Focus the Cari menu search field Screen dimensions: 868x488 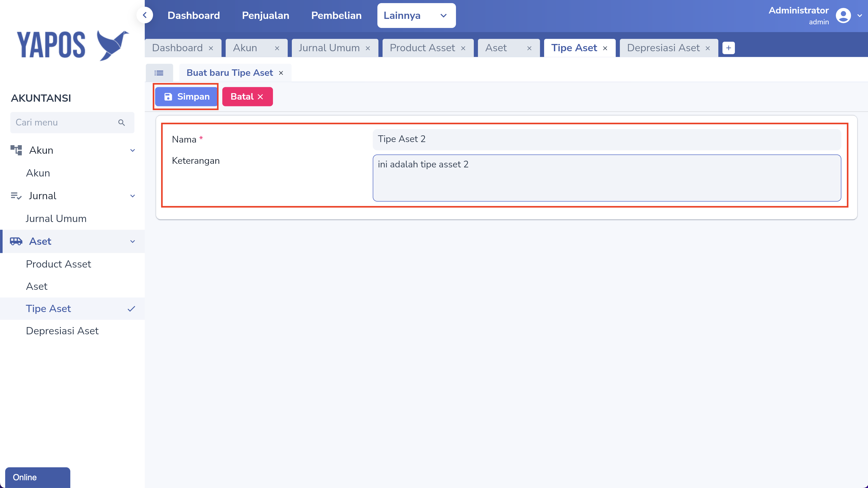[72, 123]
